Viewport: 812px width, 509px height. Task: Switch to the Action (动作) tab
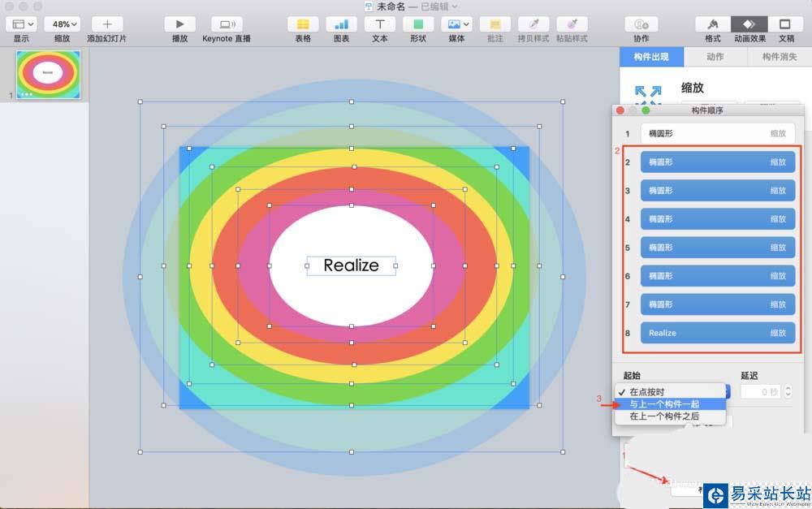click(715, 57)
